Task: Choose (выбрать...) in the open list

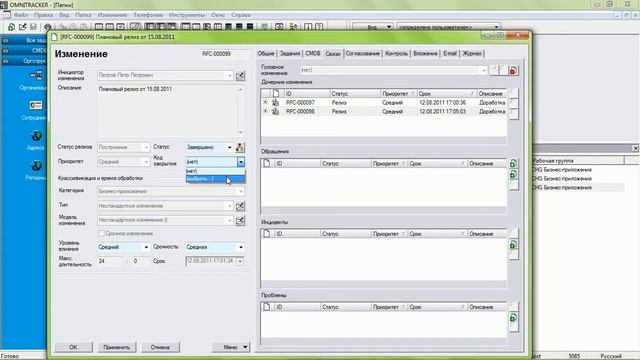Action: tap(215, 179)
